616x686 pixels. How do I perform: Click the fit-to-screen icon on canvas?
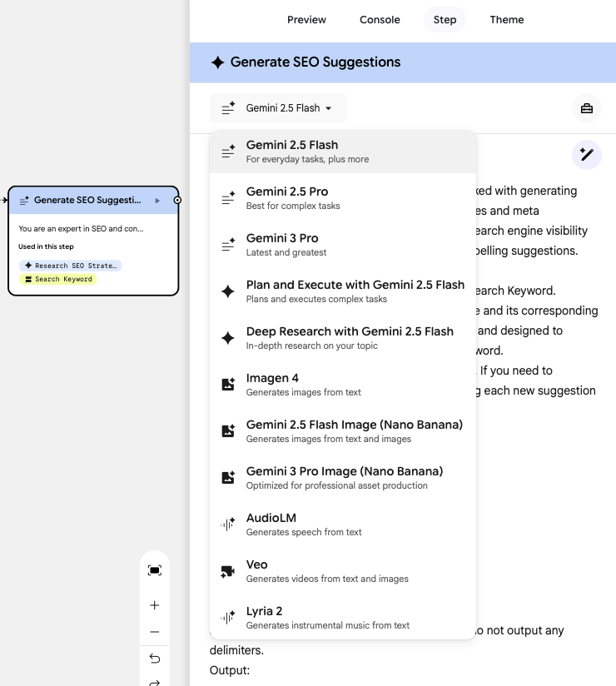pos(154,570)
